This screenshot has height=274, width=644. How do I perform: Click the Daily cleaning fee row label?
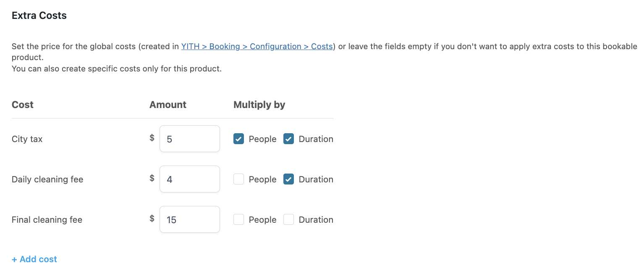[x=47, y=179]
